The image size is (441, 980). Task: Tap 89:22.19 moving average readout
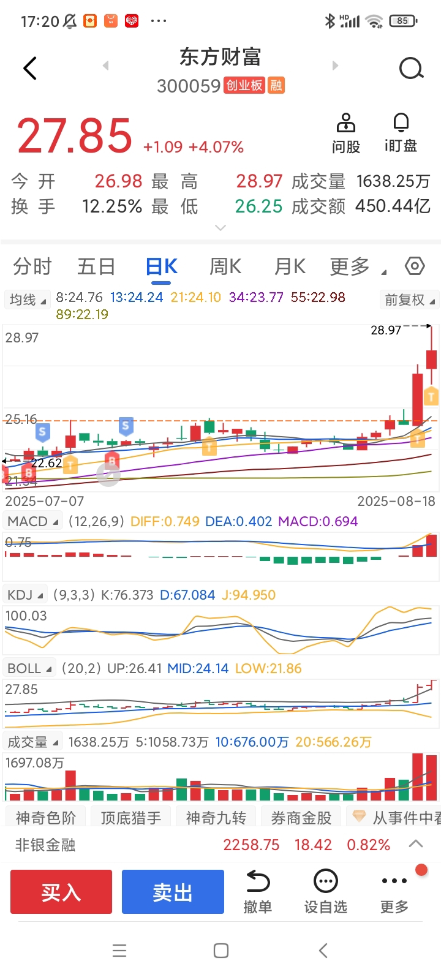[82, 314]
